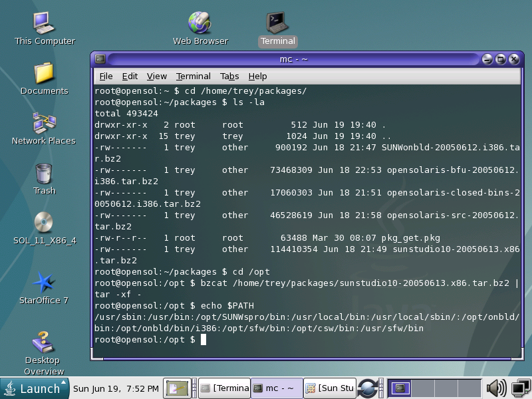Click the "mc - ~" taskbar button

[277, 388]
